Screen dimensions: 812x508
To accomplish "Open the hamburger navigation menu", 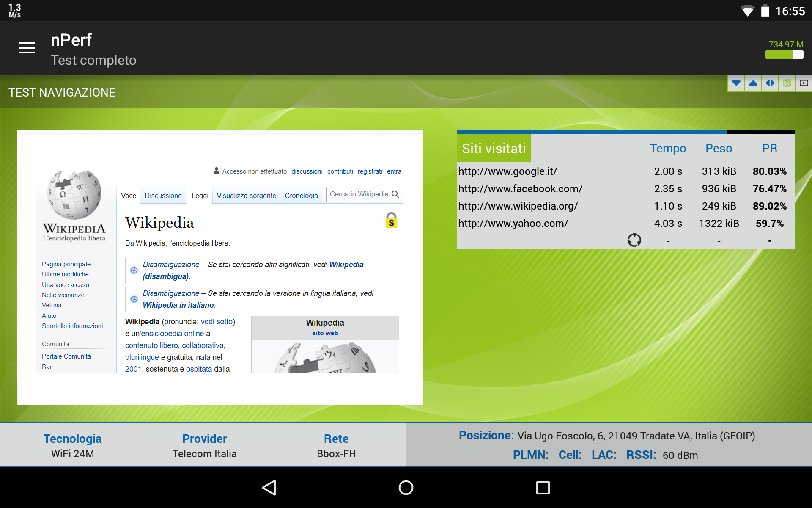I will pyautogui.click(x=27, y=48).
